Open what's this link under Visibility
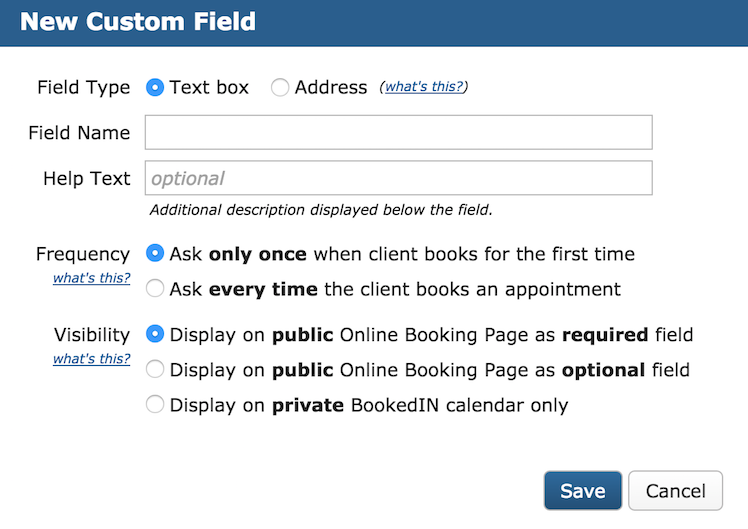748x529 pixels. 91,358
